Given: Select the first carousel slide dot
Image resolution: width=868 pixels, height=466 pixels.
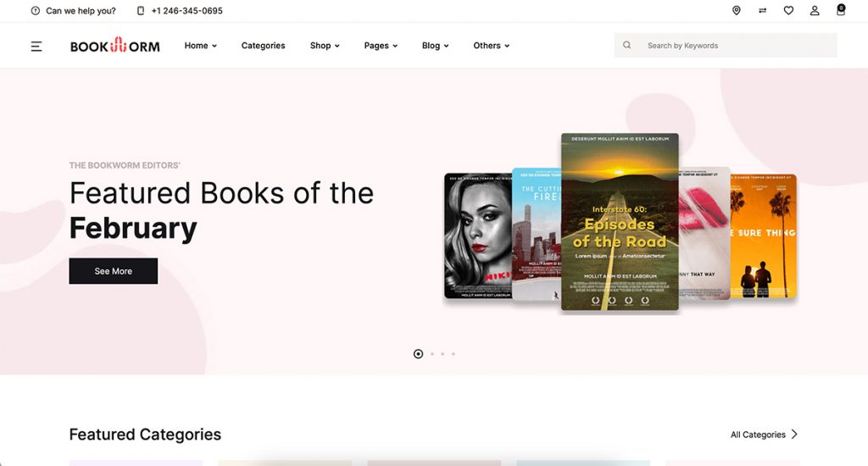Looking at the screenshot, I should pos(418,354).
